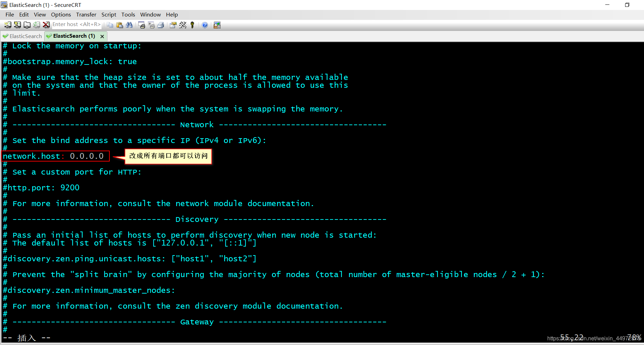Click the Print Selection icon
The image size is (644, 345).
coord(151,25)
